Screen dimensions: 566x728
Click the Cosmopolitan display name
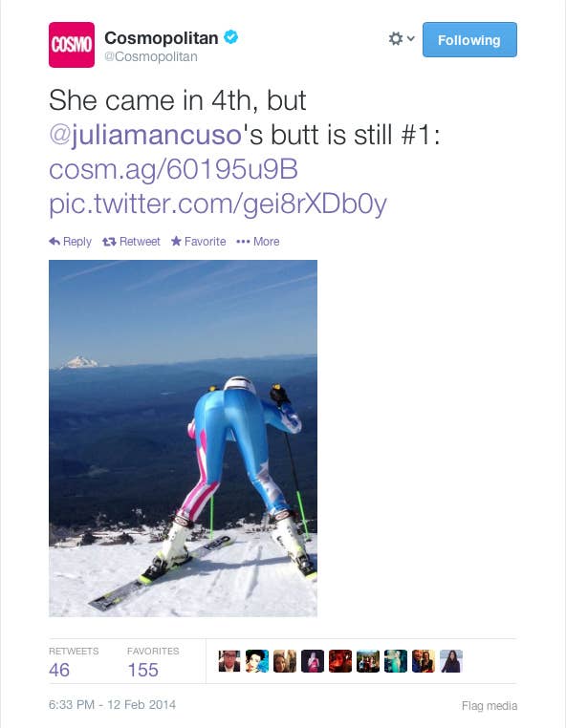(162, 37)
